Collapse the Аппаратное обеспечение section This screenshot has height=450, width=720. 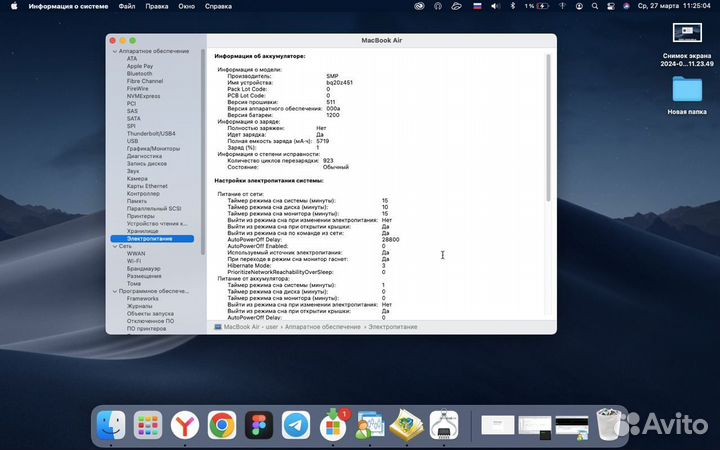tap(115, 51)
